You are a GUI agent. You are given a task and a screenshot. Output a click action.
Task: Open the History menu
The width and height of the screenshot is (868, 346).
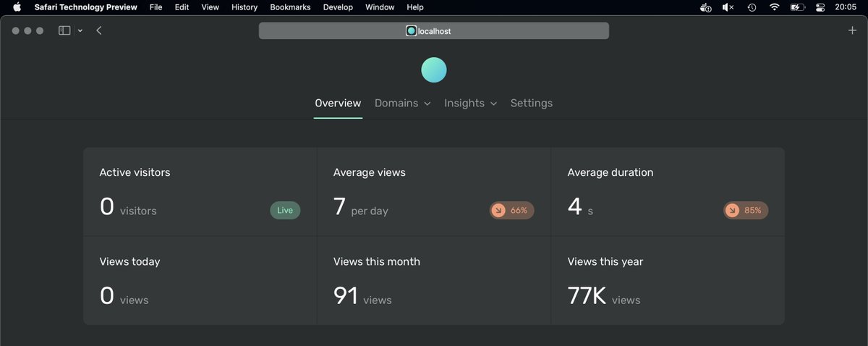point(244,7)
